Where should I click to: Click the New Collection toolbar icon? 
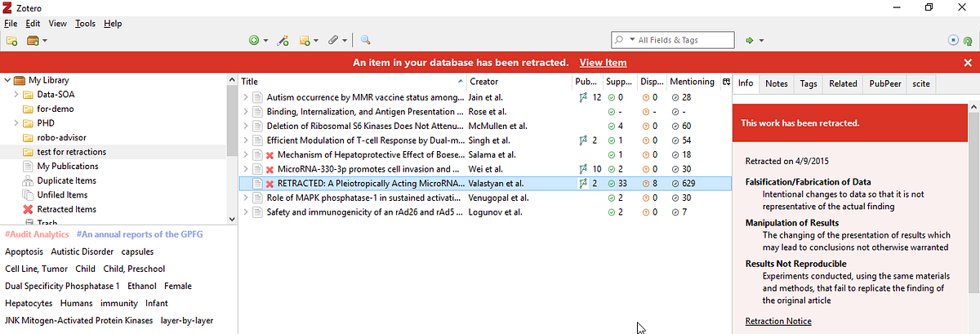point(12,40)
